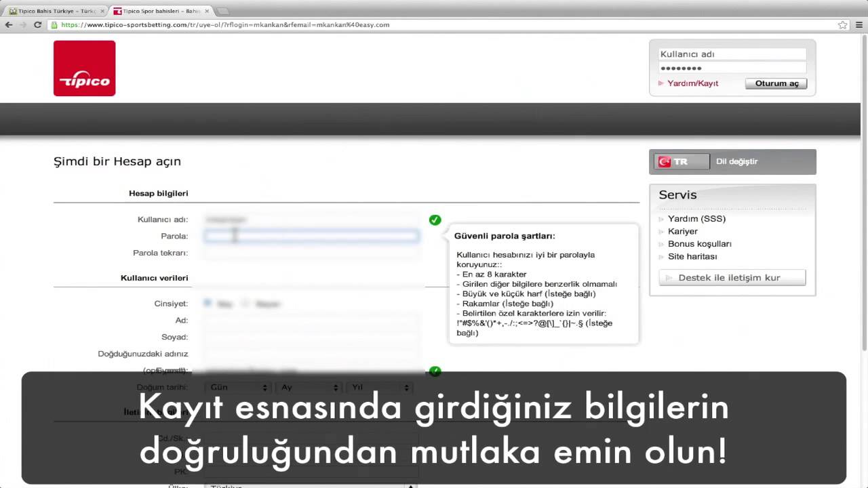Open a new tab with the tab-strip button
Image resolution: width=868 pixels, height=488 pixels.
coord(222,11)
